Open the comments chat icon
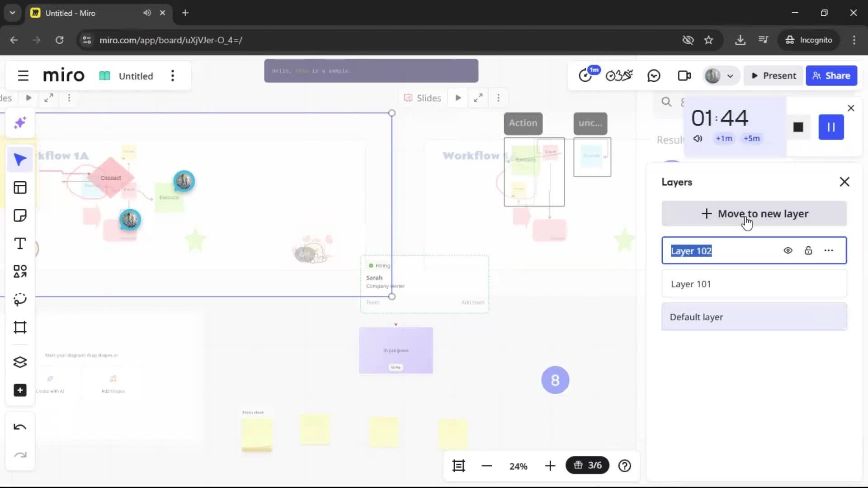 click(x=654, y=75)
